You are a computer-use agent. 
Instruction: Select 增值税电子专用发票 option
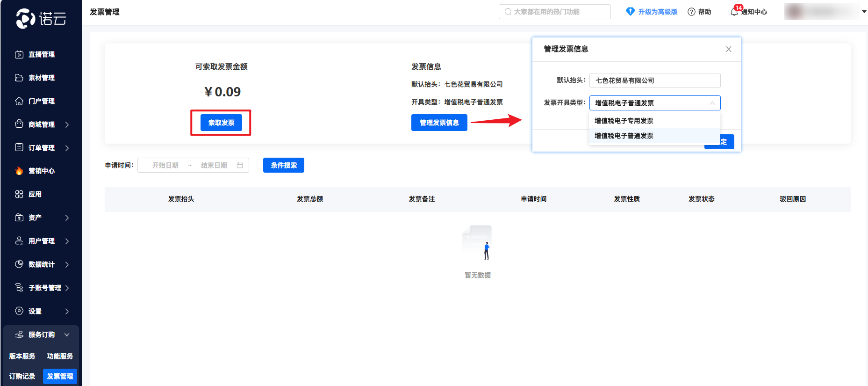coord(624,121)
